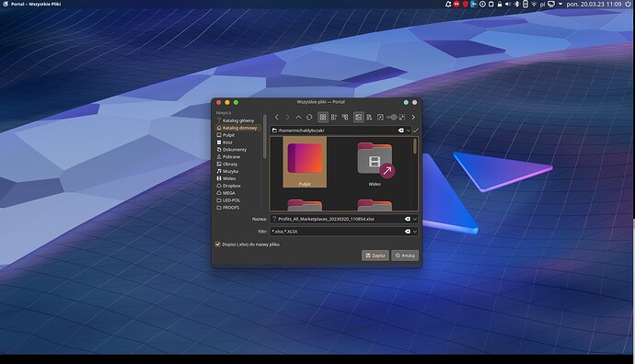Expand hidden system tray icons arrow
This screenshot has width=635, height=364.
point(560,4)
